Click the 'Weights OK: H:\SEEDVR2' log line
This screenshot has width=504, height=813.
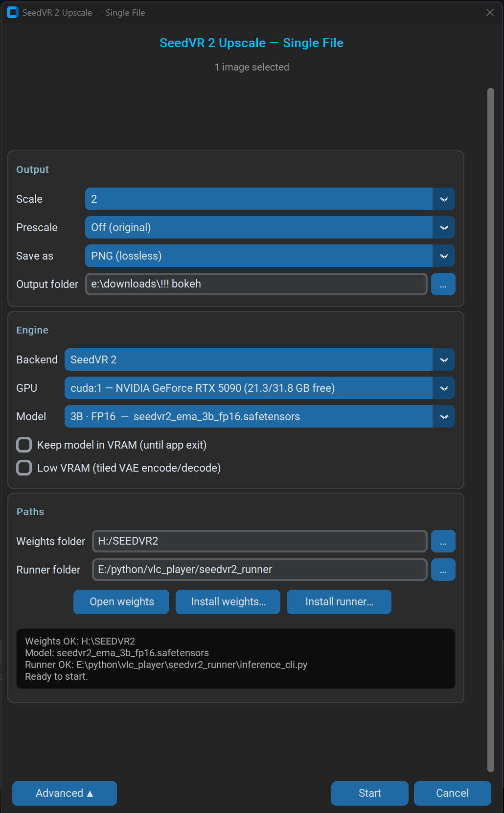click(80, 642)
